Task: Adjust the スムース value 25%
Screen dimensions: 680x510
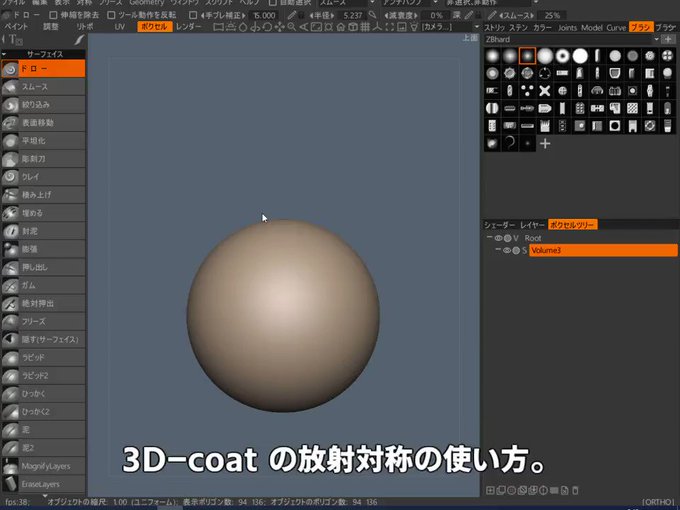Action: [x=552, y=16]
